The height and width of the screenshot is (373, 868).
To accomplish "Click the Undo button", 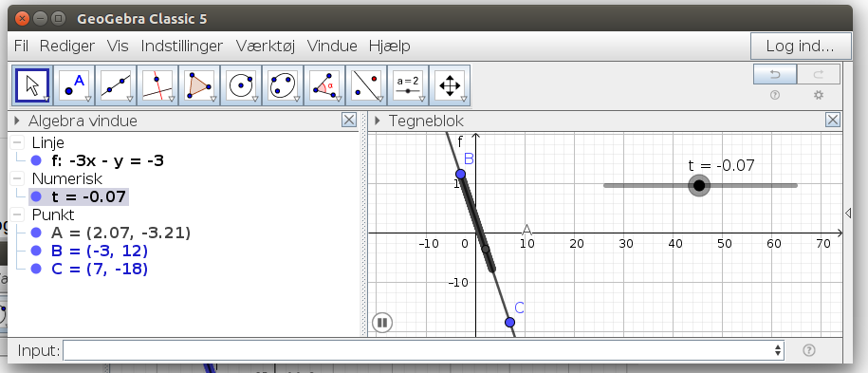I will point(775,74).
